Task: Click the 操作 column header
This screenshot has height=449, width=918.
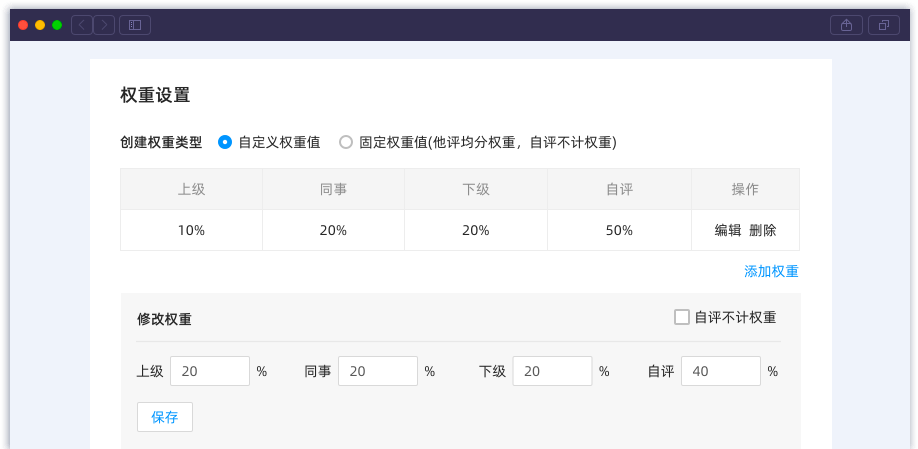Action: (x=745, y=189)
